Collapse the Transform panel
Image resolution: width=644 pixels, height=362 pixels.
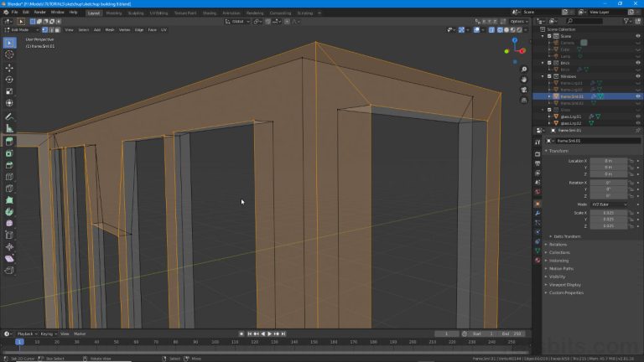tap(558, 151)
